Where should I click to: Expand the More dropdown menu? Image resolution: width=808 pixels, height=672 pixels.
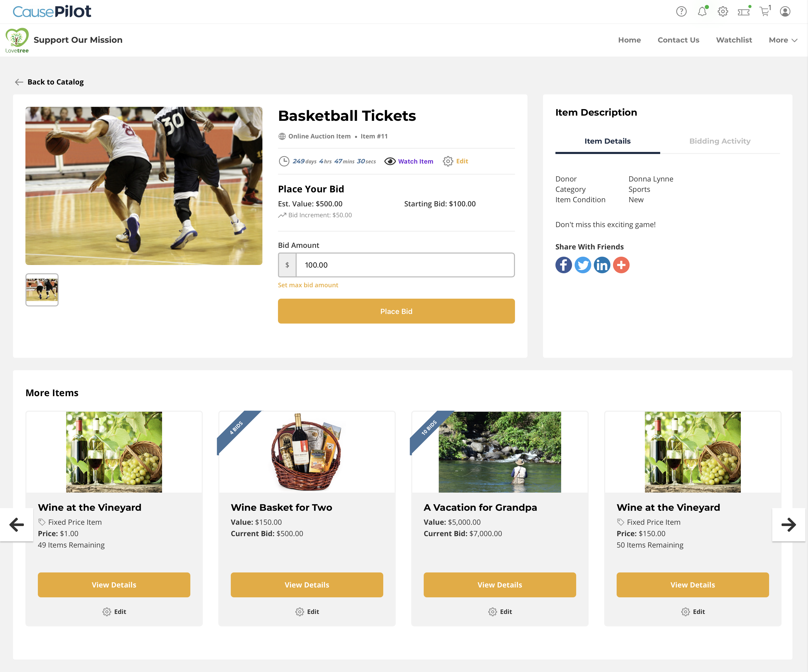783,40
